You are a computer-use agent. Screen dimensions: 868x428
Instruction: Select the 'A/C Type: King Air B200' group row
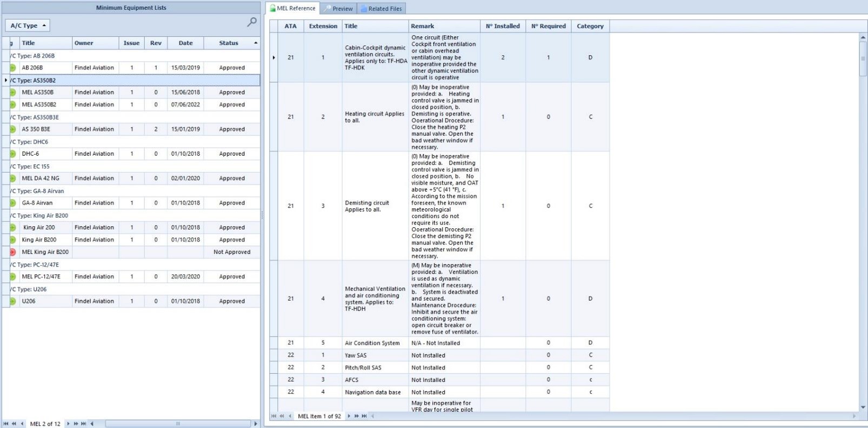pyautogui.click(x=131, y=215)
